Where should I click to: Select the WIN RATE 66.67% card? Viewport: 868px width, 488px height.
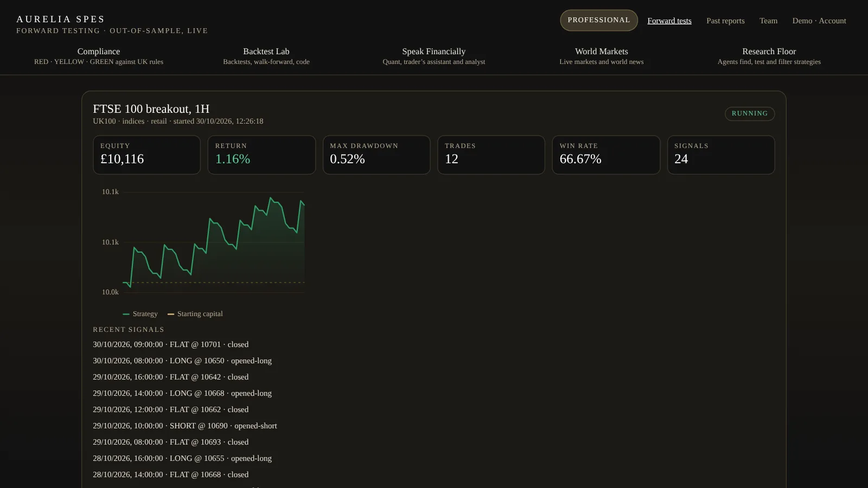click(606, 155)
